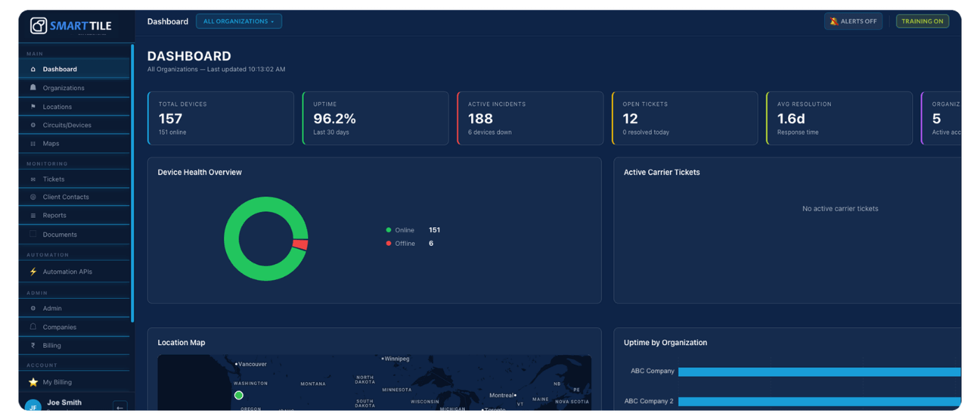Click the alerts bell icon
The image size is (980, 420).
833,21
